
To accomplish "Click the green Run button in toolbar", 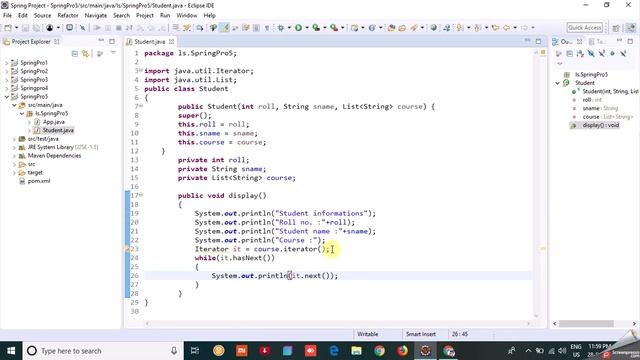I will 298,28.
